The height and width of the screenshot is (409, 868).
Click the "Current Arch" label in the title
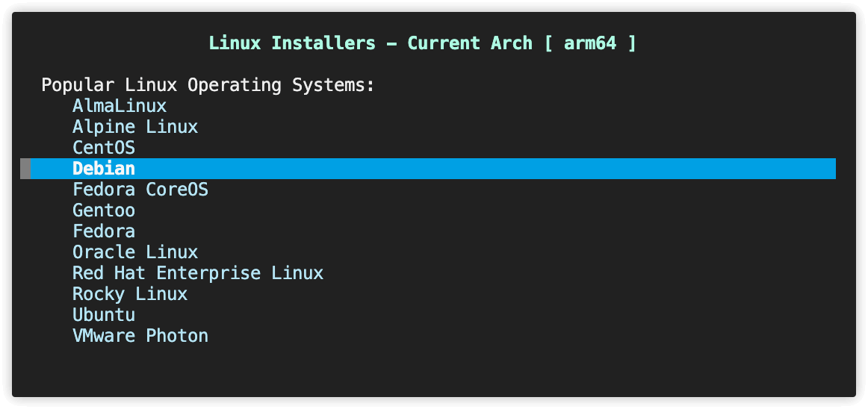pos(469,43)
